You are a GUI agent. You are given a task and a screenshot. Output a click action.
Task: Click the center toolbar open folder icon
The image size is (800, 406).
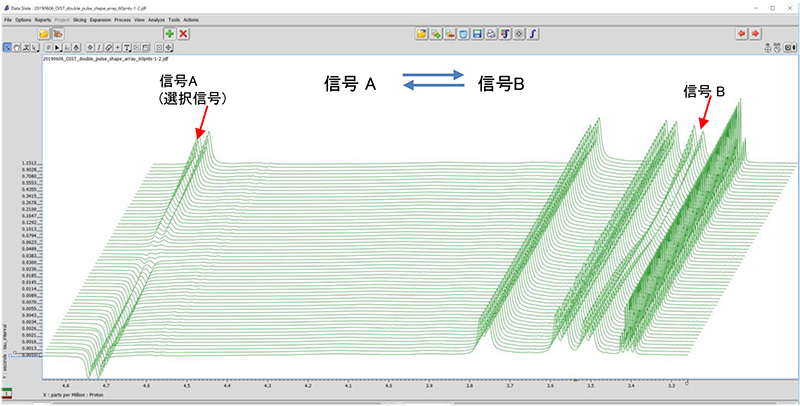coord(421,34)
